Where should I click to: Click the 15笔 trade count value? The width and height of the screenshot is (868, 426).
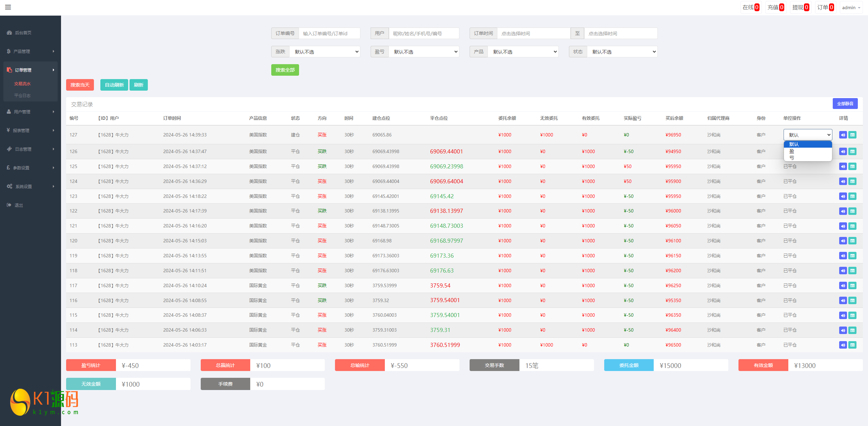click(532, 366)
